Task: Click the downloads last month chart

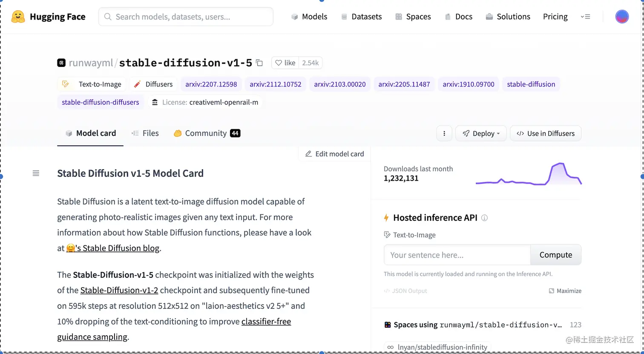Action: pyautogui.click(x=529, y=174)
